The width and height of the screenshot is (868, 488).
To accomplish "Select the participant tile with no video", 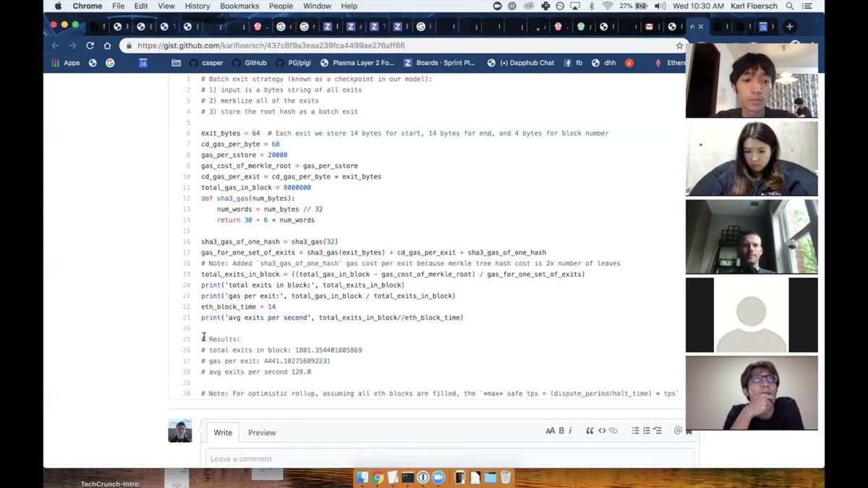I will tap(752, 314).
